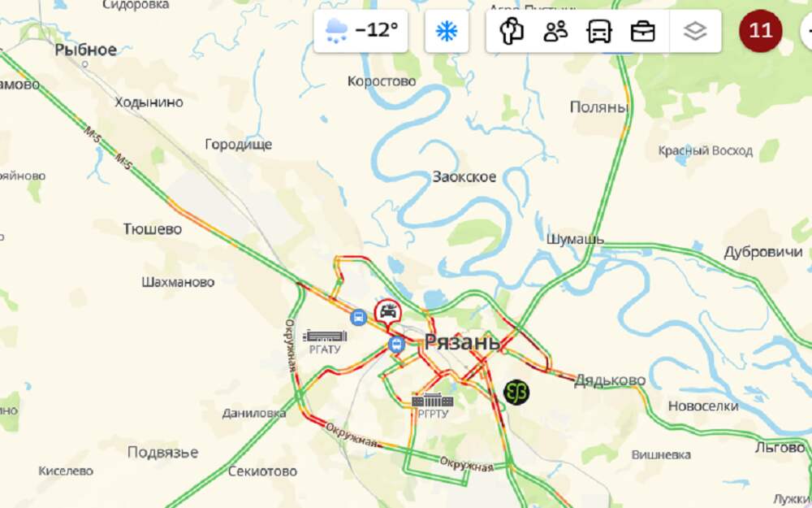Open the black and green round place marker

(516, 392)
